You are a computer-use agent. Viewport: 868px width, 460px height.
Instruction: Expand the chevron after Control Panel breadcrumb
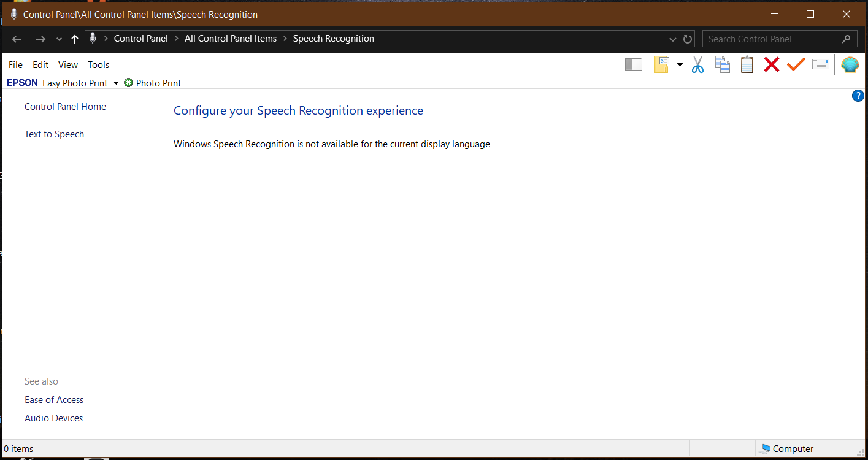[x=176, y=39]
